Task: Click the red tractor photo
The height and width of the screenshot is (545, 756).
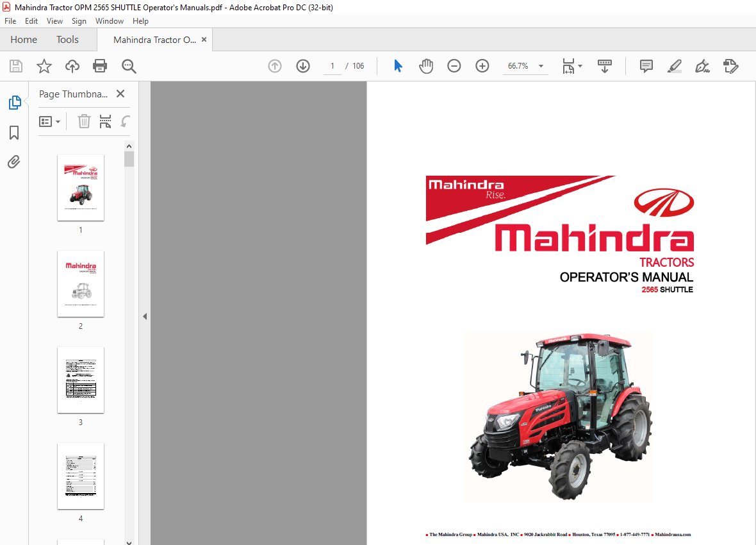Action: [559, 417]
